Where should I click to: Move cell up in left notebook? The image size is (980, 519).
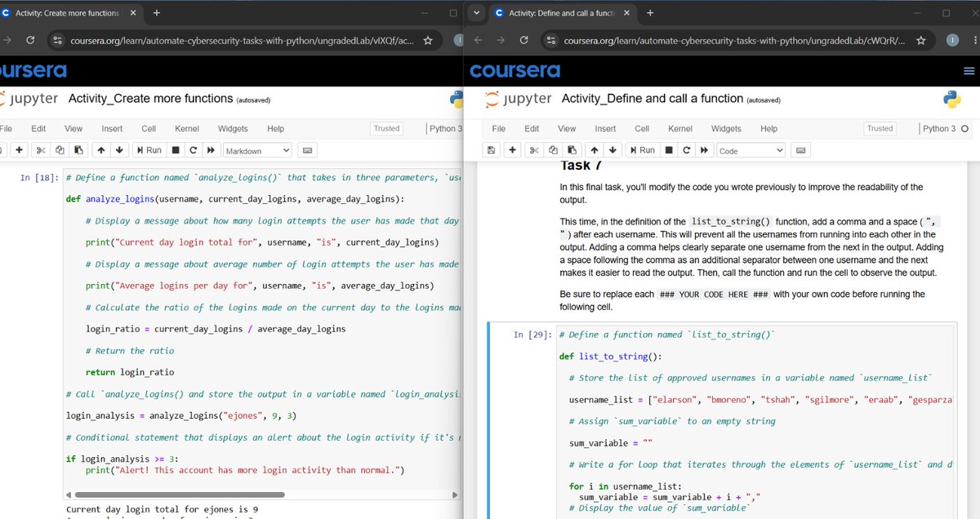click(101, 150)
